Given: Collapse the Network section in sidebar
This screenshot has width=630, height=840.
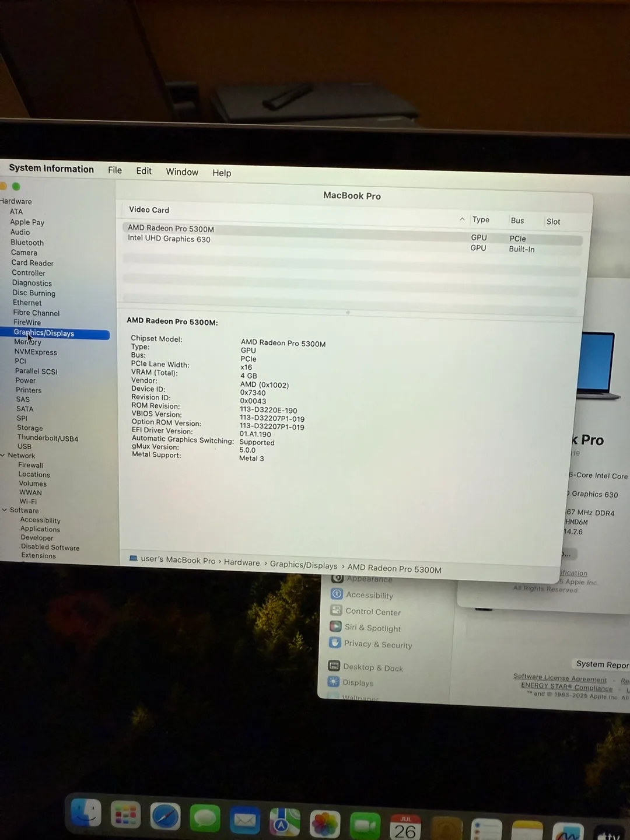Looking at the screenshot, I should [x=3, y=455].
